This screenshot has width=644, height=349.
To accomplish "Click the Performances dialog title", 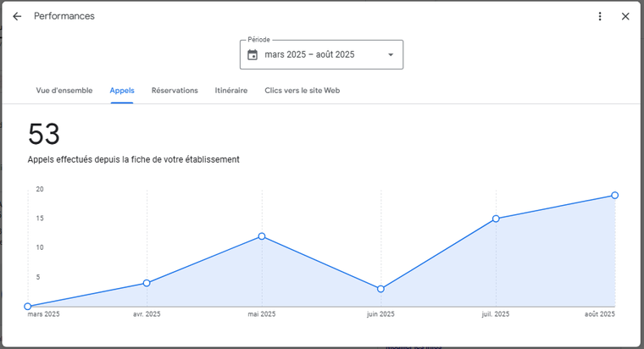I will coord(64,16).
